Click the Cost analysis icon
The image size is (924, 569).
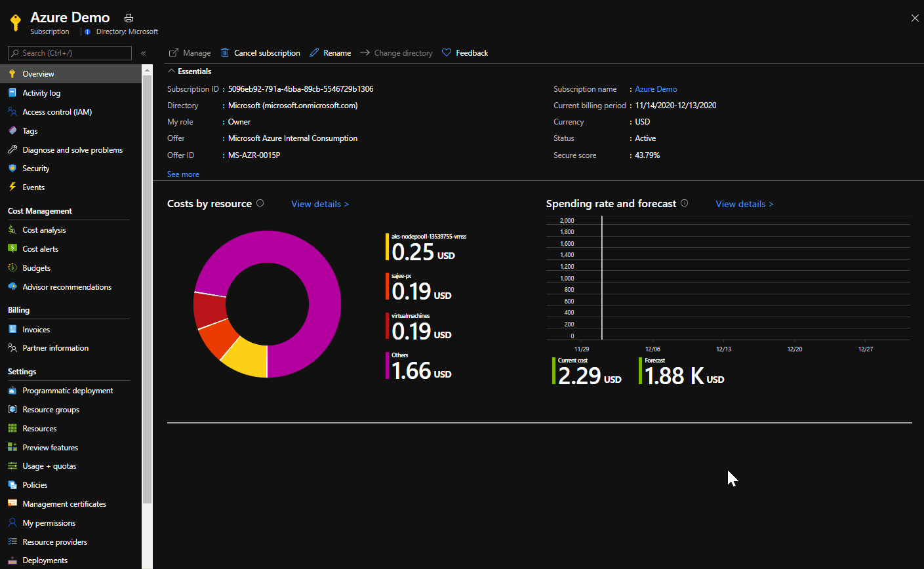coord(12,230)
